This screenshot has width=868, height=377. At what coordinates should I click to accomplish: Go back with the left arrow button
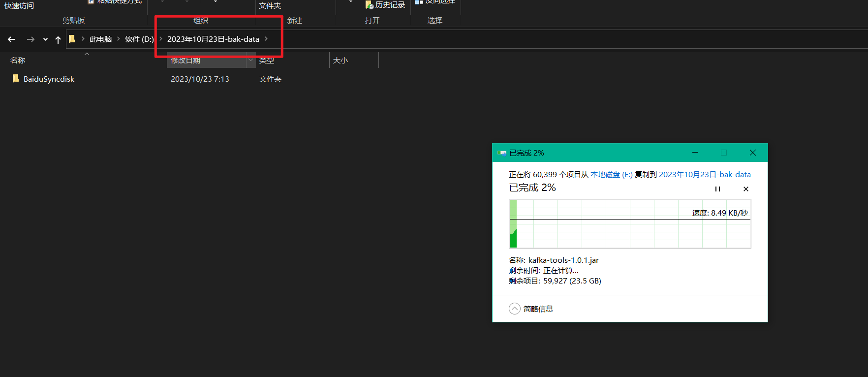click(12, 39)
